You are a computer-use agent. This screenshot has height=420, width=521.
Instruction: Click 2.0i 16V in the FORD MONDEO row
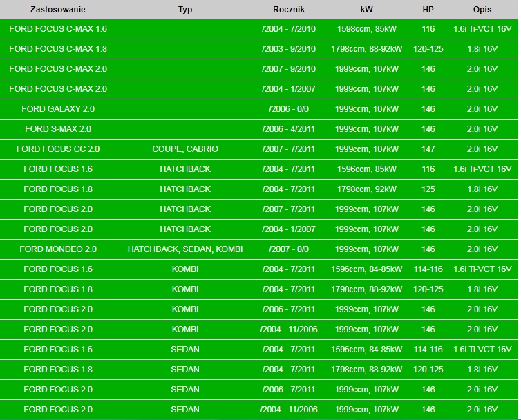click(x=482, y=249)
